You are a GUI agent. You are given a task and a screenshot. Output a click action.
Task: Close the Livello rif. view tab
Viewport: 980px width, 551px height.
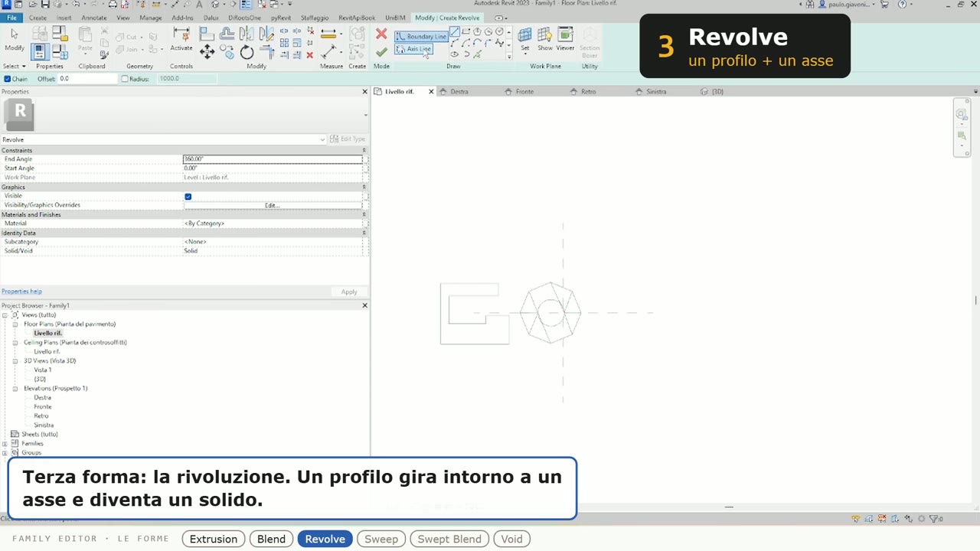431,92
